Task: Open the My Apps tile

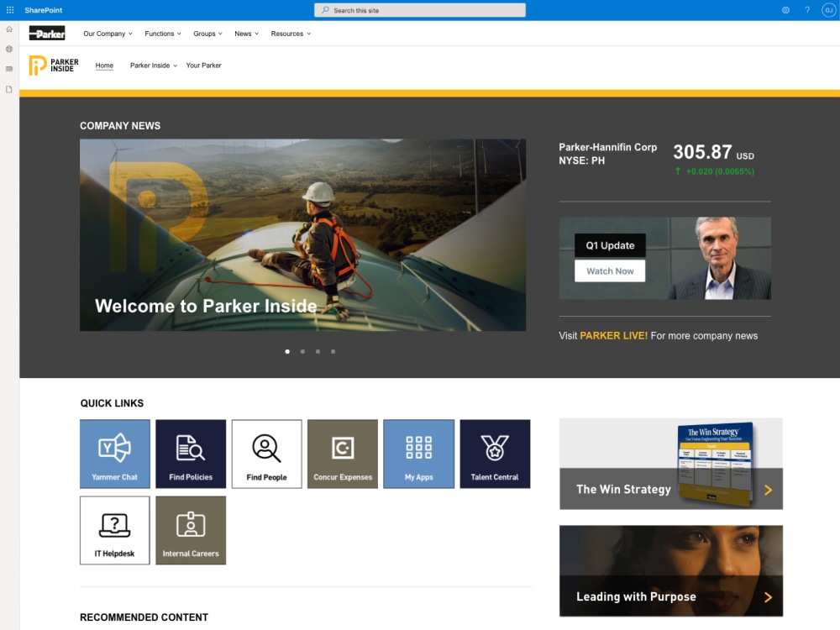Action: coord(418,454)
